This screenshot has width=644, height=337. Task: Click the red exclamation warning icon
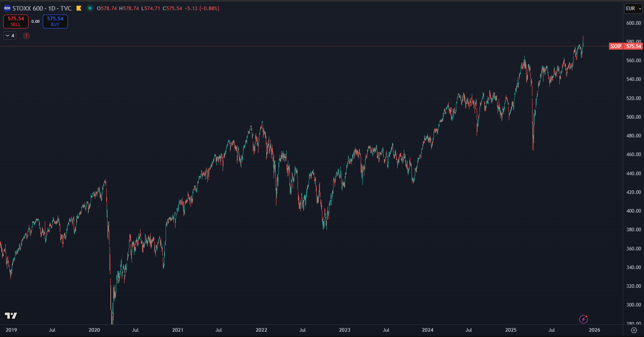click(26, 36)
